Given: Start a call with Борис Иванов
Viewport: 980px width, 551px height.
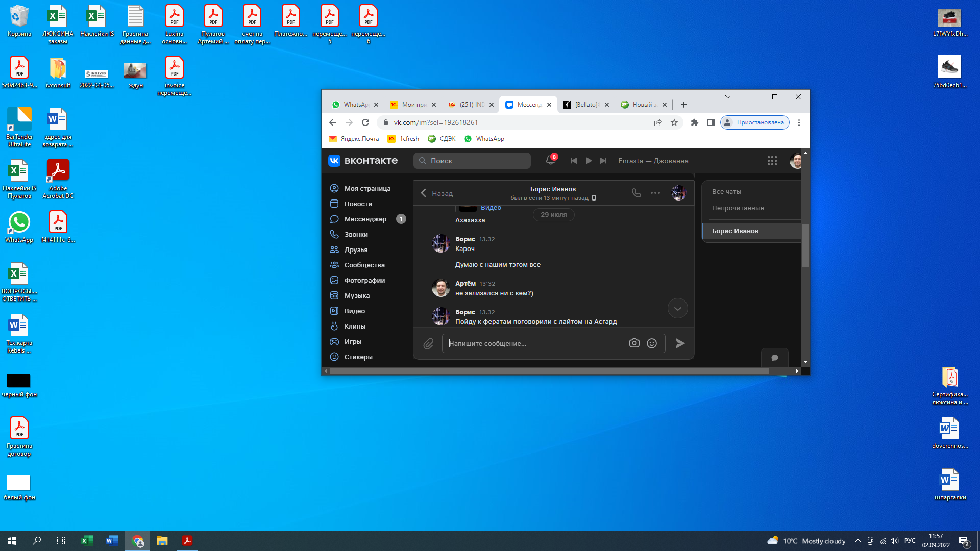Looking at the screenshot, I should [x=636, y=193].
